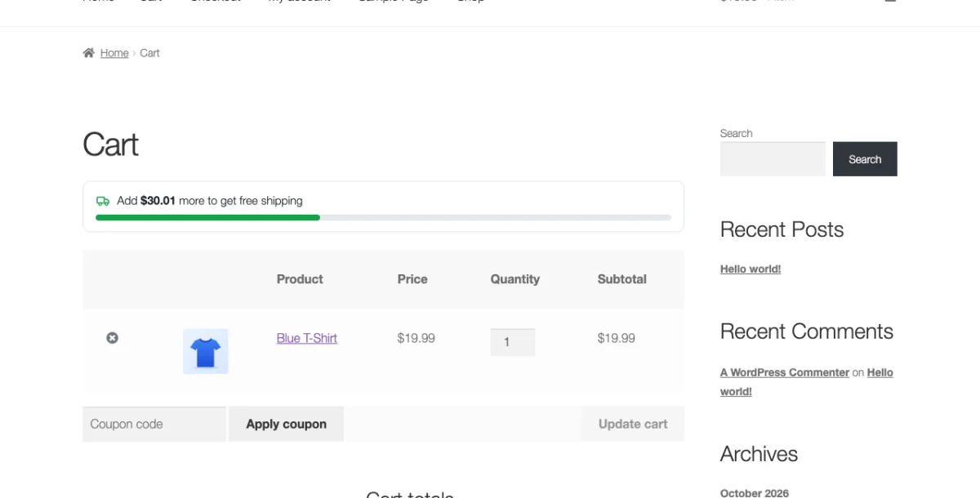Select the Cart breadcrumb text

[149, 53]
